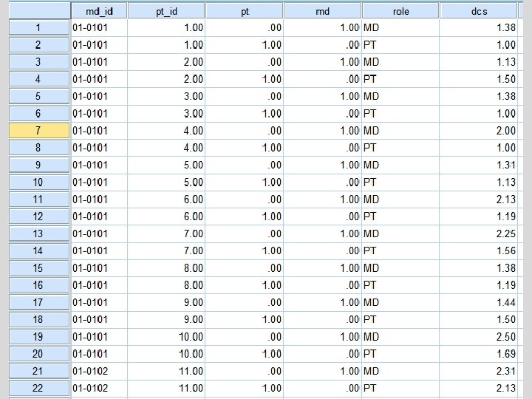The height and width of the screenshot is (399, 532).
Task: Select row header 4
Action: tap(39, 79)
